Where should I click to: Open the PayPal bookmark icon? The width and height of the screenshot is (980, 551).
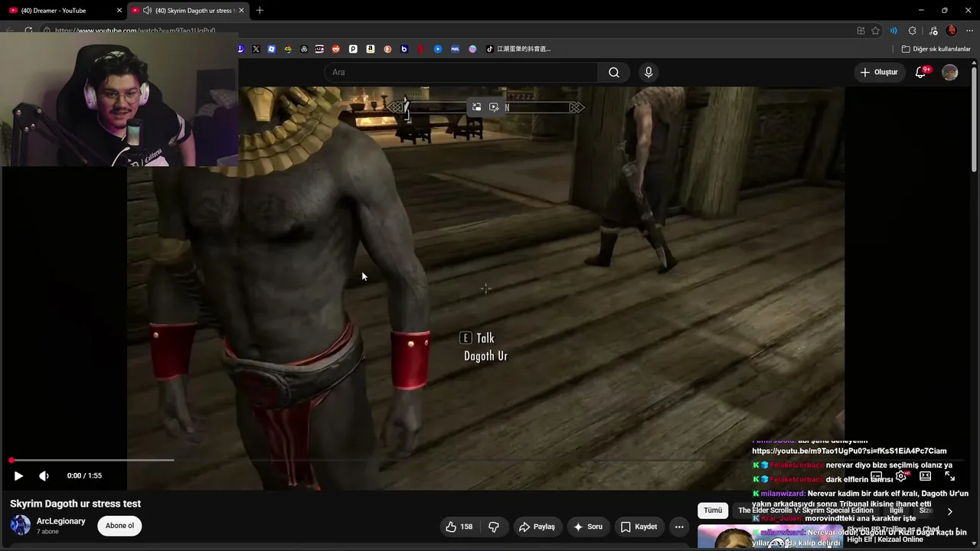353,49
